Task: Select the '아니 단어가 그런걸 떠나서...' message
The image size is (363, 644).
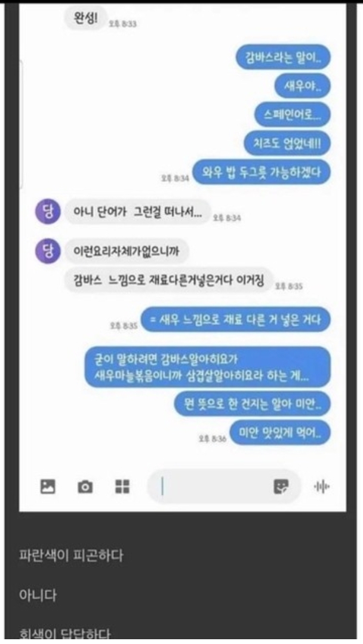Action: 138,212
